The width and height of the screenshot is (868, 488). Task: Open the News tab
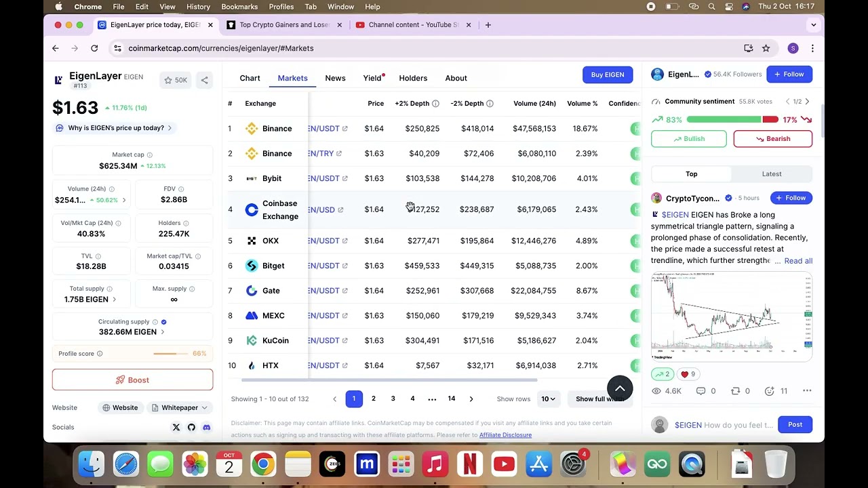click(x=335, y=78)
